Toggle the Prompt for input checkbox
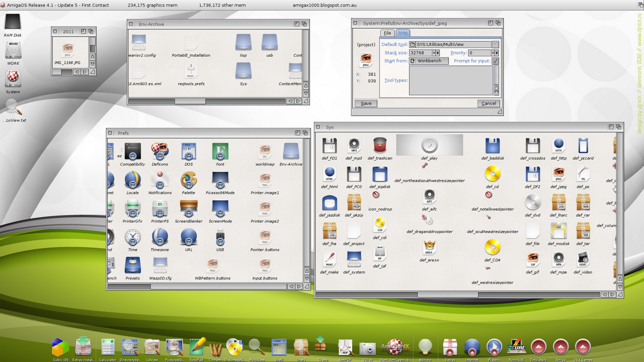Image resolution: width=644 pixels, height=362 pixels. click(495, 61)
